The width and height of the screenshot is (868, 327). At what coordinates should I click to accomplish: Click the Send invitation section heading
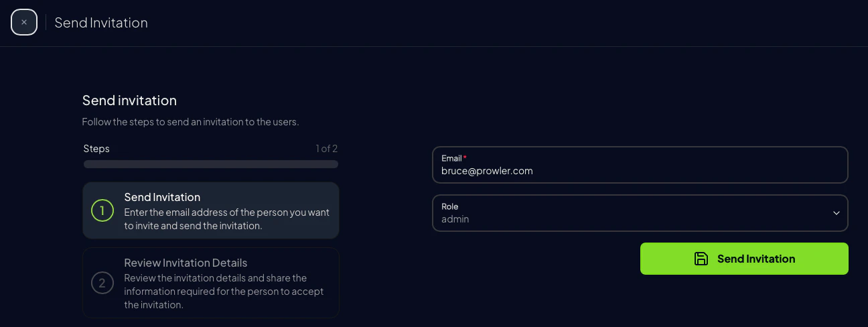tap(129, 101)
